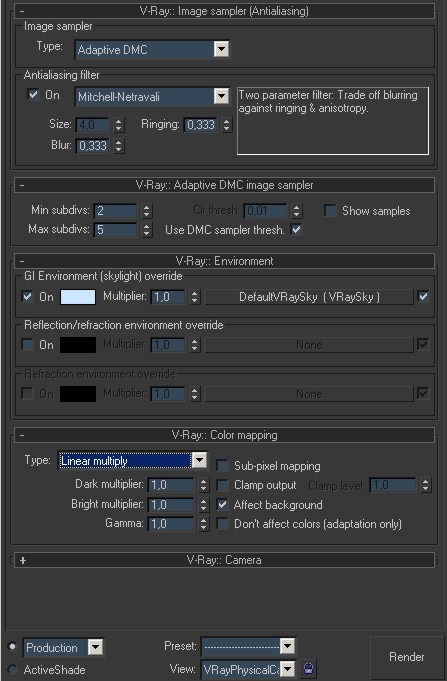Click the Blur value field

coord(92,145)
